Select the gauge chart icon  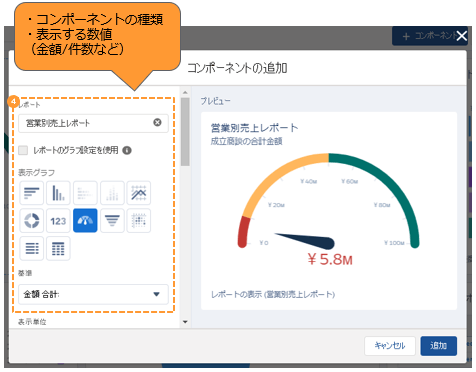pos(85,220)
